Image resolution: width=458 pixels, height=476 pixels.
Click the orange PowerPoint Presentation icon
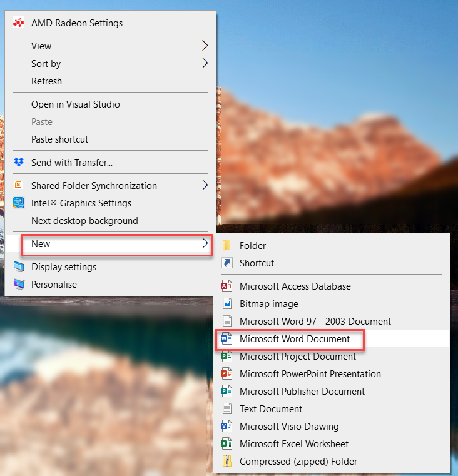[226, 373]
